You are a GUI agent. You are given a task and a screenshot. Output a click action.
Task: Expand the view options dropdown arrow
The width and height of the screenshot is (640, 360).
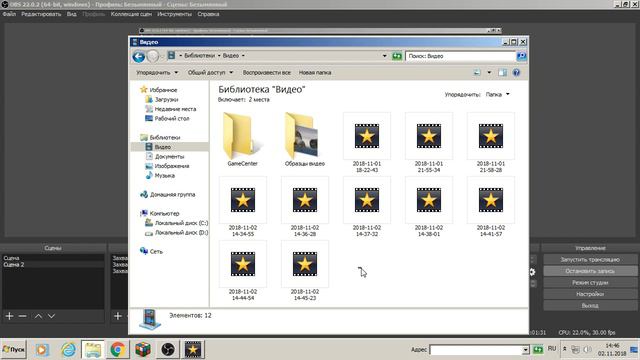click(x=489, y=73)
